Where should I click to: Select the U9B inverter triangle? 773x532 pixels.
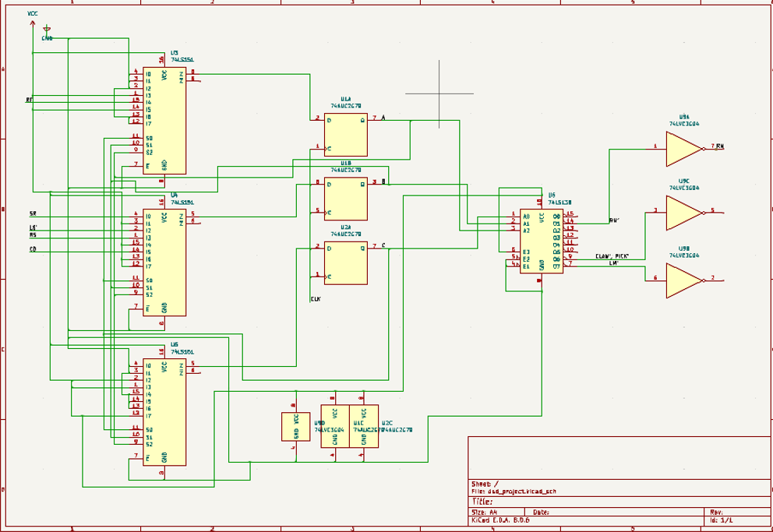(684, 280)
